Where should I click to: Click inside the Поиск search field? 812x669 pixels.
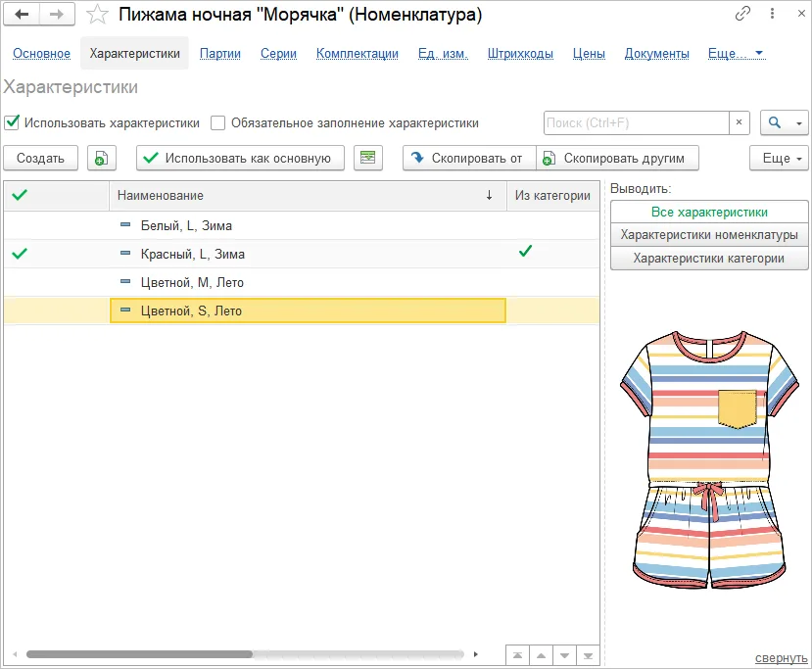pos(637,122)
